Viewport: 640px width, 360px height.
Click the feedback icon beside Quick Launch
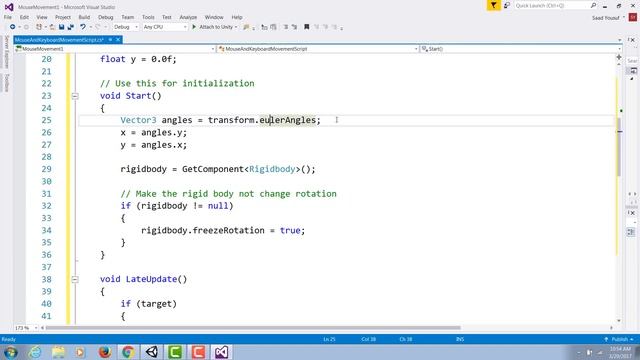click(x=507, y=5)
